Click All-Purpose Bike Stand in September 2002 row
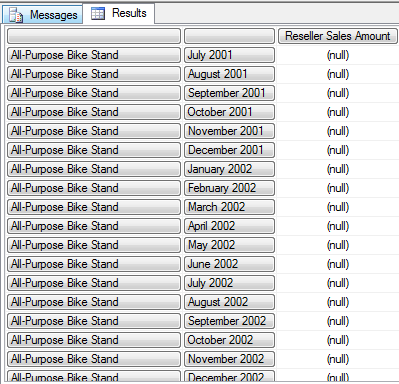This screenshot has width=399, height=384. coord(94,321)
